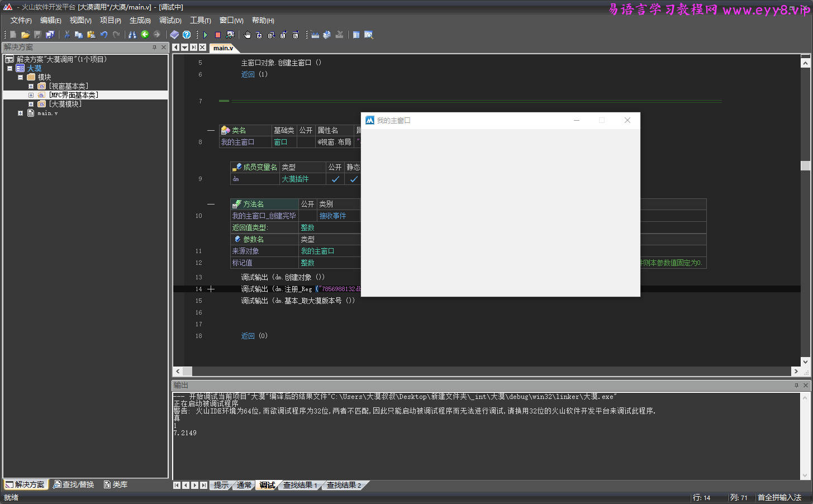Switch to the 查找结果 2 tab
Viewport: 813px width, 504px height.
click(x=344, y=485)
